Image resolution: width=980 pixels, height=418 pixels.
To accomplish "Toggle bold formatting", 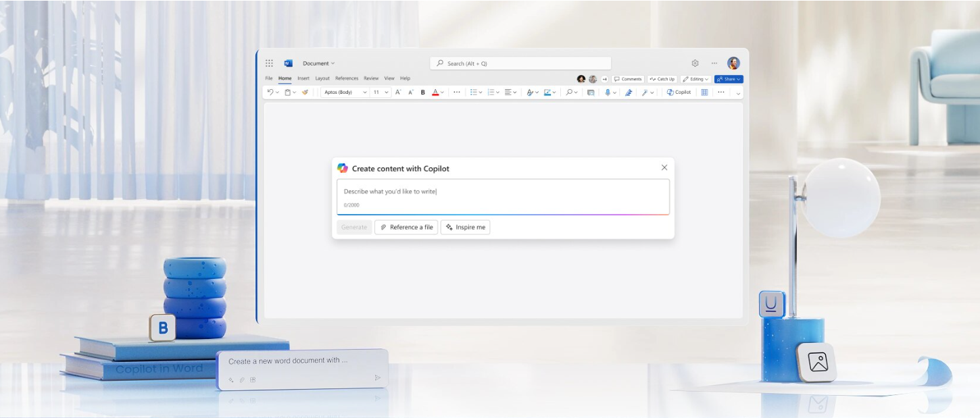I will pyautogui.click(x=423, y=93).
